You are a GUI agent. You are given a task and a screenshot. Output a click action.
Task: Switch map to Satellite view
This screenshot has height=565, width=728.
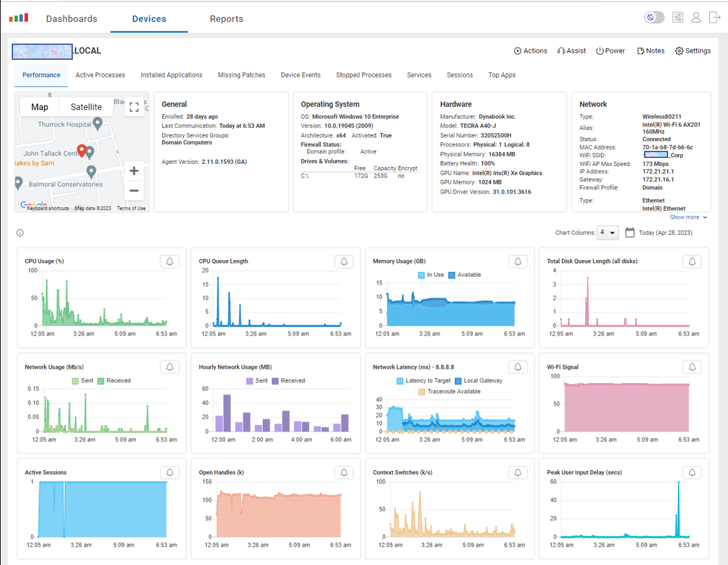(x=86, y=107)
